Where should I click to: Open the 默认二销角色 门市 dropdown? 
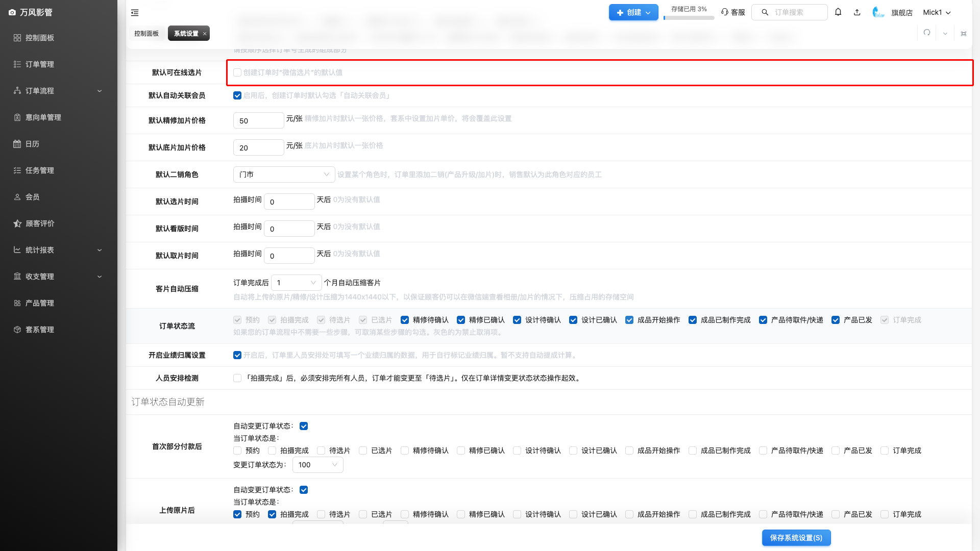(284, 174)
